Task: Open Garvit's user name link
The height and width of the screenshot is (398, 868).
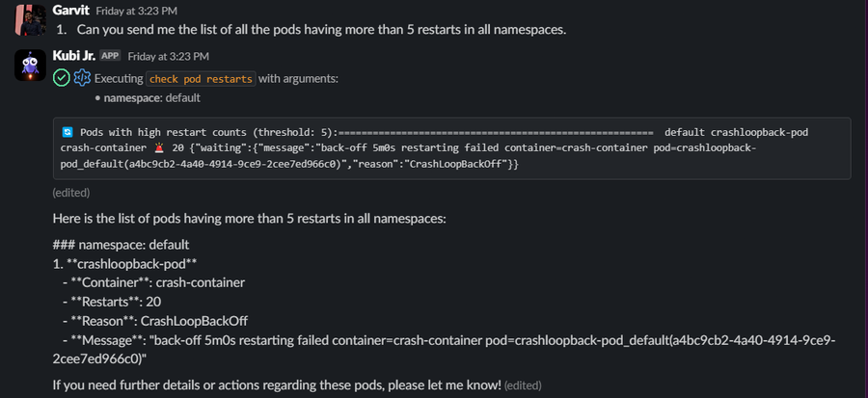Action: coord(71,11)
